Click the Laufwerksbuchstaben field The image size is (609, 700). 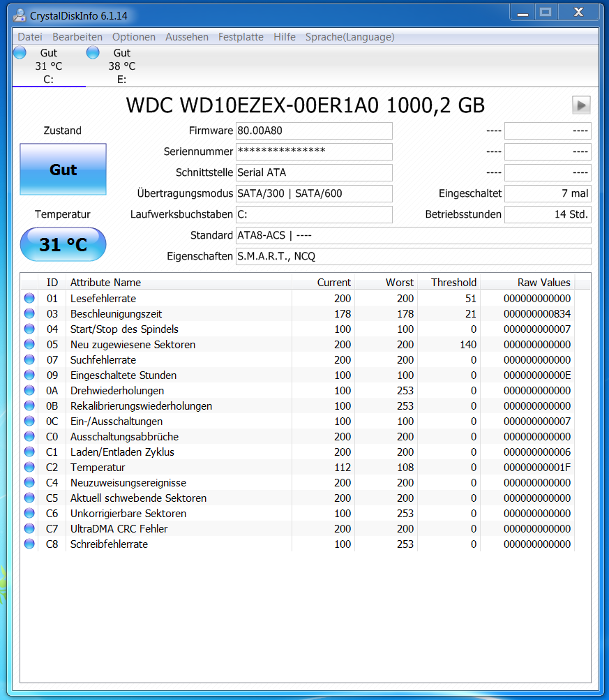pos(314,214)
